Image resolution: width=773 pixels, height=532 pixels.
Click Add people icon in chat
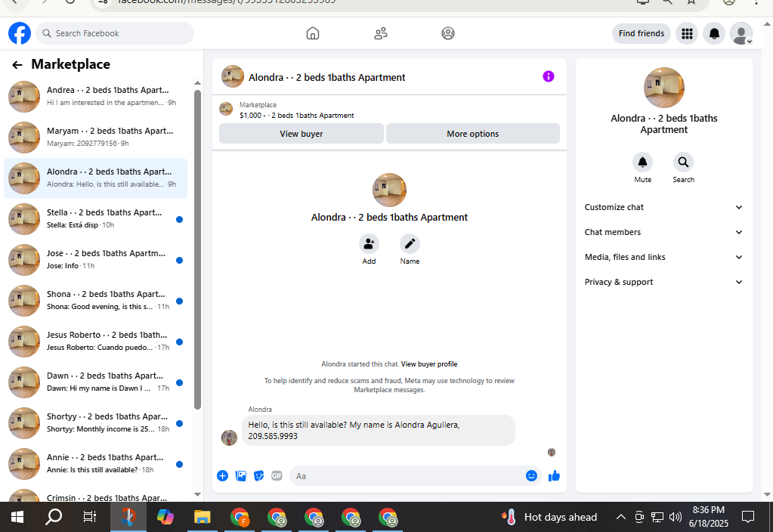[x=369, y=243]
